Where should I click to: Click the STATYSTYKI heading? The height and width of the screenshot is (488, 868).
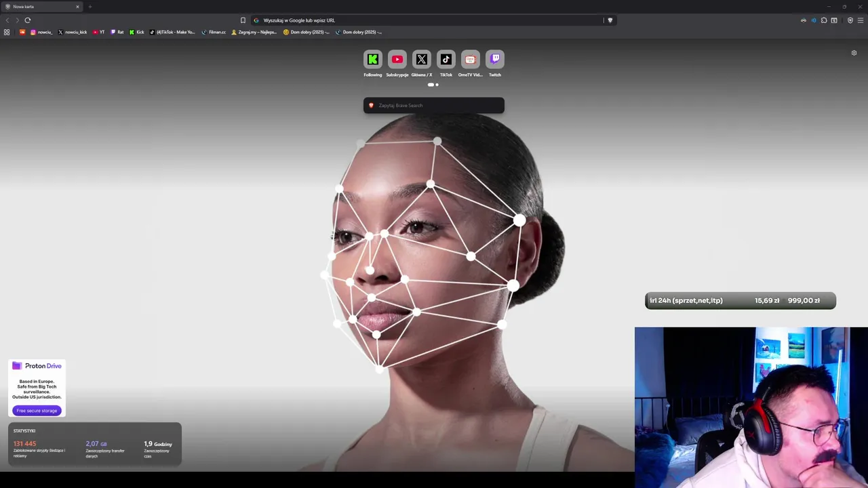click(x=24, y=431)
